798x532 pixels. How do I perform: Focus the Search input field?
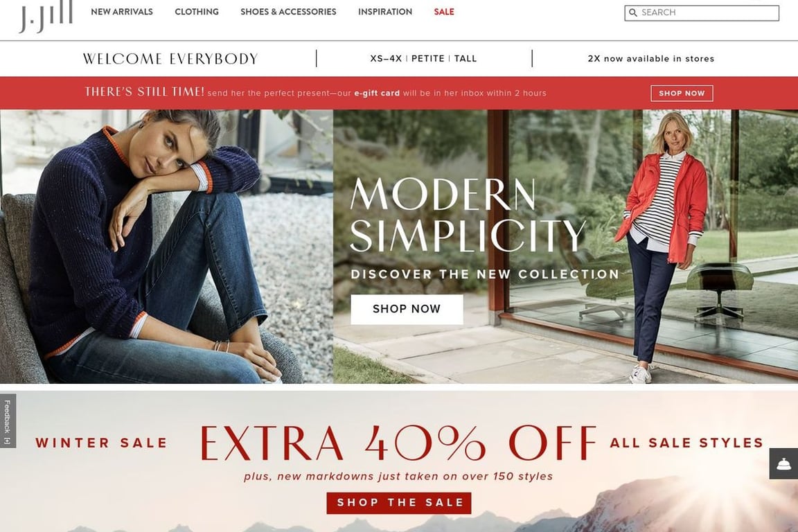point(702,12)
